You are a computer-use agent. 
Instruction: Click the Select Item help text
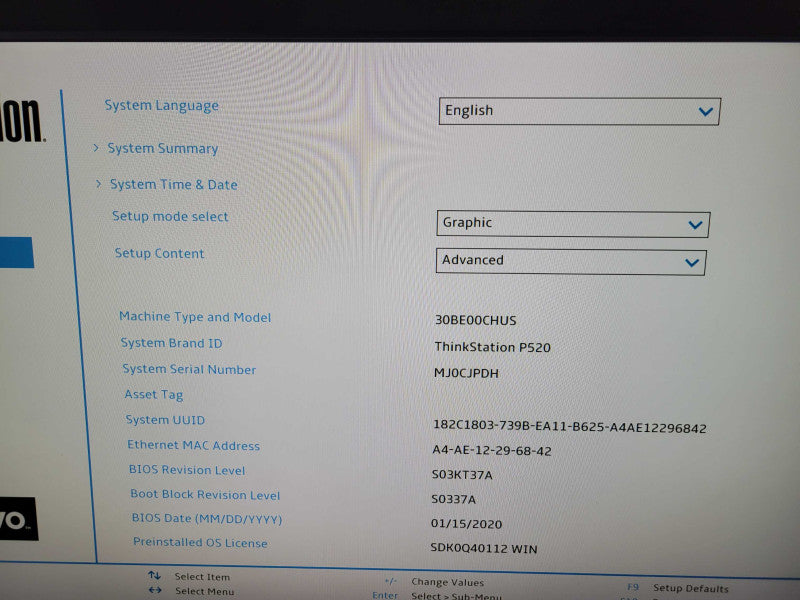coord(203,577)
